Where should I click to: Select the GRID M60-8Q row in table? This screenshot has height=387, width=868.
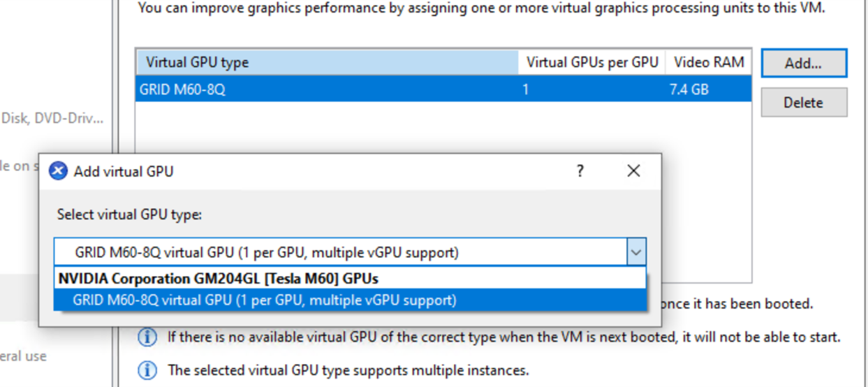[443, 89]
